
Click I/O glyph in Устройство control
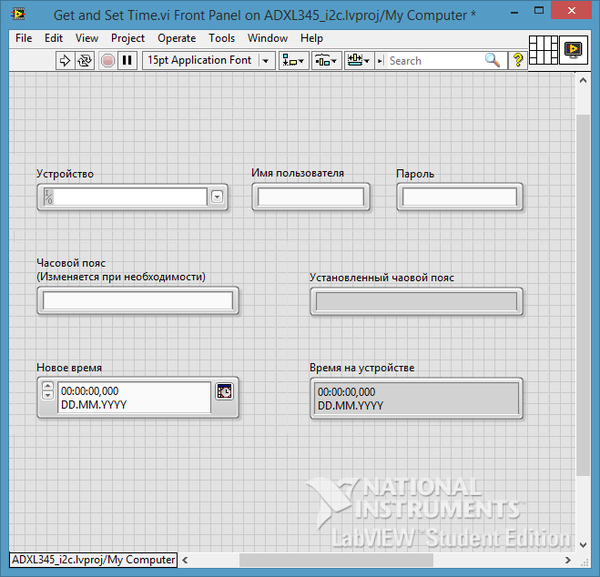[48, 197]
